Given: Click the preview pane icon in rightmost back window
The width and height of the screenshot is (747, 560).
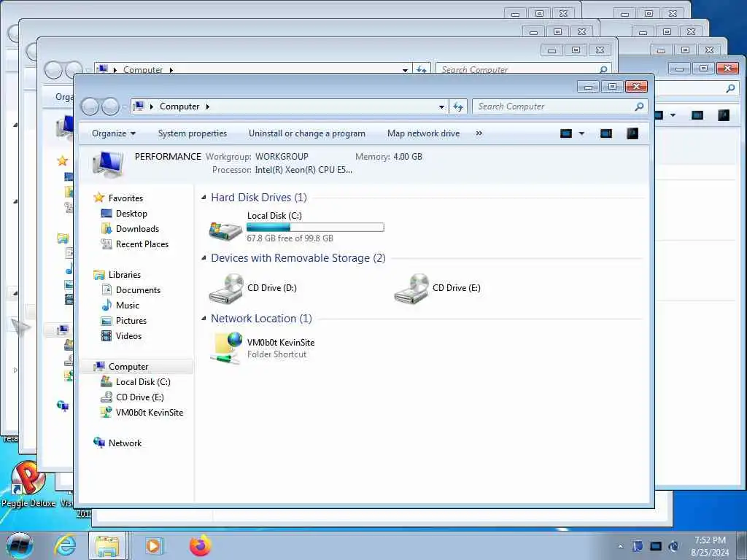Looking at the screenshot, I should coord(697,114).
